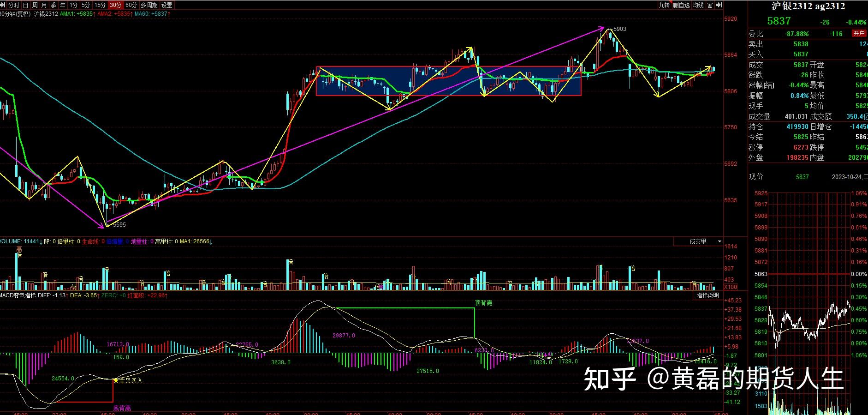Click the 顶背离 top divergence label
The height and width of the screenshot is (415, 868).
click(x=483, y=303)
